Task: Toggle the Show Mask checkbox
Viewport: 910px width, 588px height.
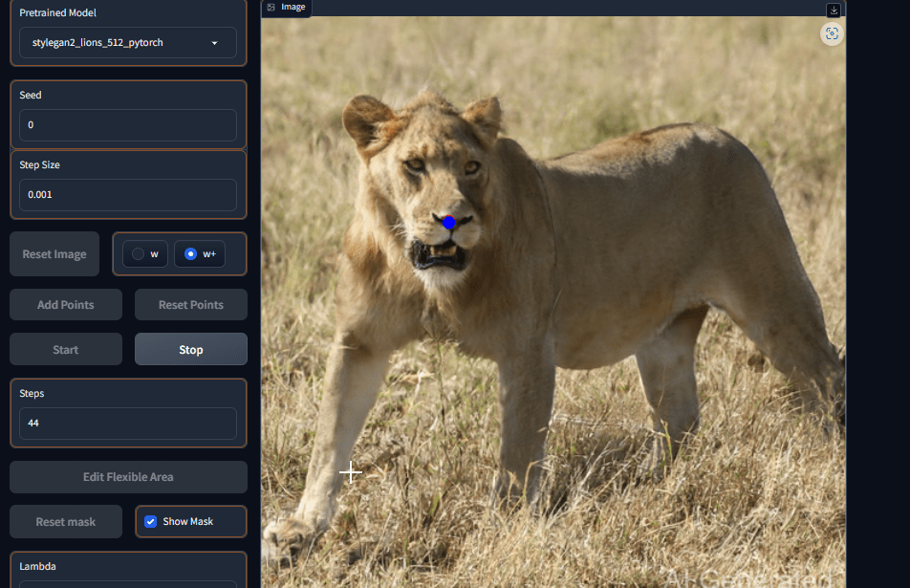Action: point(151,521)
